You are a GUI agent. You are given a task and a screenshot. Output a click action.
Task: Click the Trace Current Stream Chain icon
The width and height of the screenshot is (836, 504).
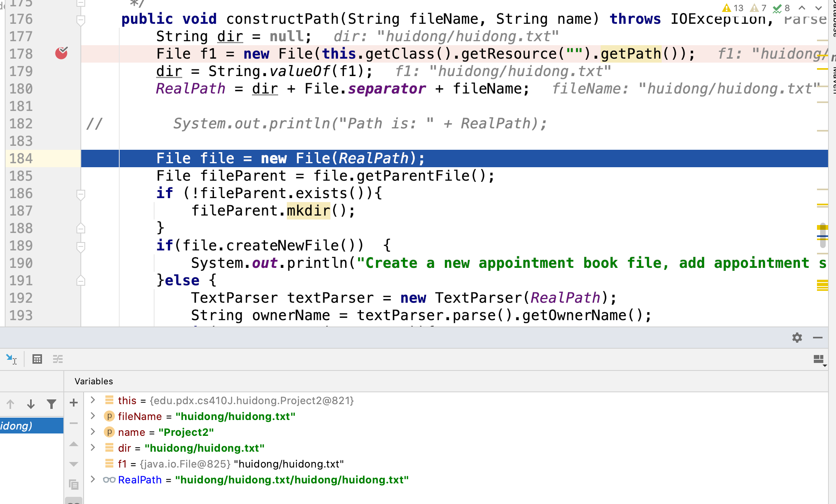pyautogui.click(x=58, y=359)
